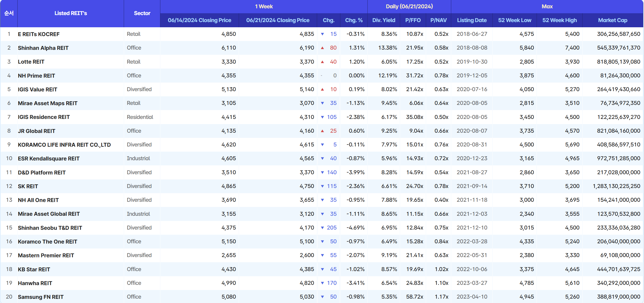Click market cap 1,283,130,225,250 value
The height and width of the screenshot is (303, 644).
click(x=616, y=186)
